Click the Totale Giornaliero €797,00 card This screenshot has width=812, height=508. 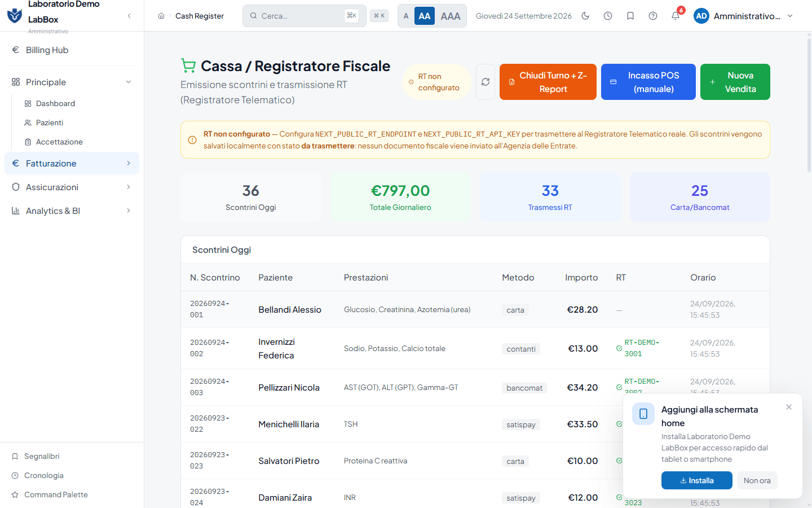coord(400,197)
